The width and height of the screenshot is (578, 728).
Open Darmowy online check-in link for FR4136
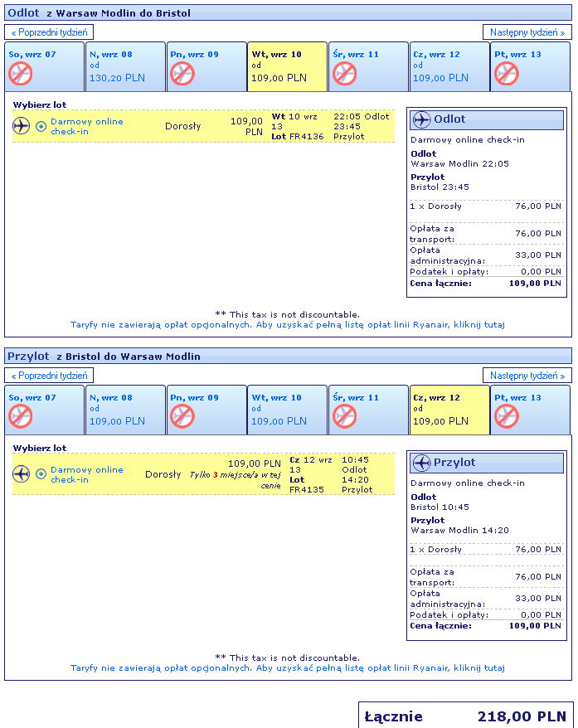point(87,126)
